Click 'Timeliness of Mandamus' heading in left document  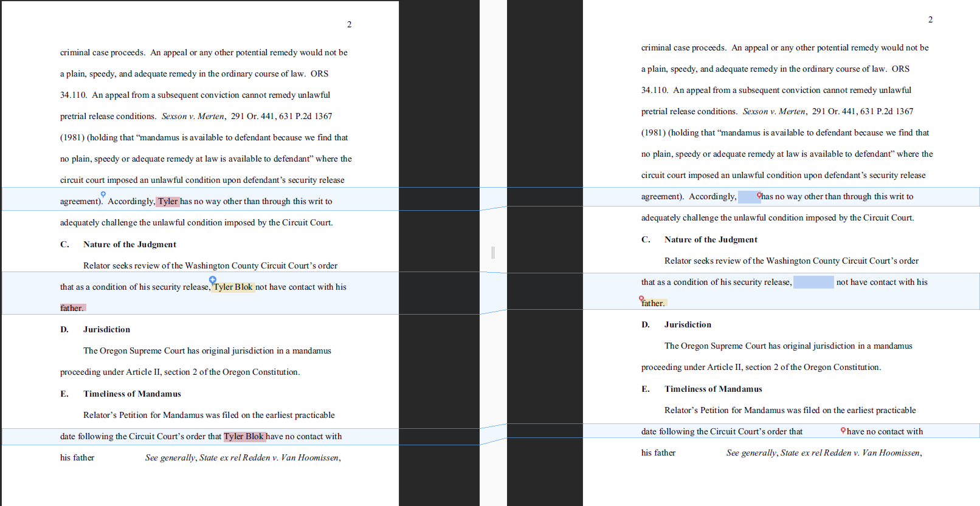tap(132, 394)
